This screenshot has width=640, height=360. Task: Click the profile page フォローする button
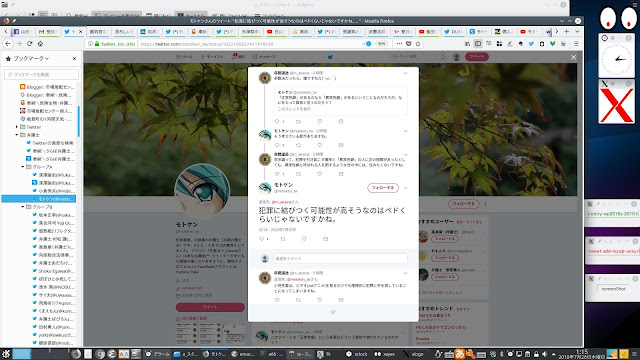pyautogui.click(x=464, y=204)
